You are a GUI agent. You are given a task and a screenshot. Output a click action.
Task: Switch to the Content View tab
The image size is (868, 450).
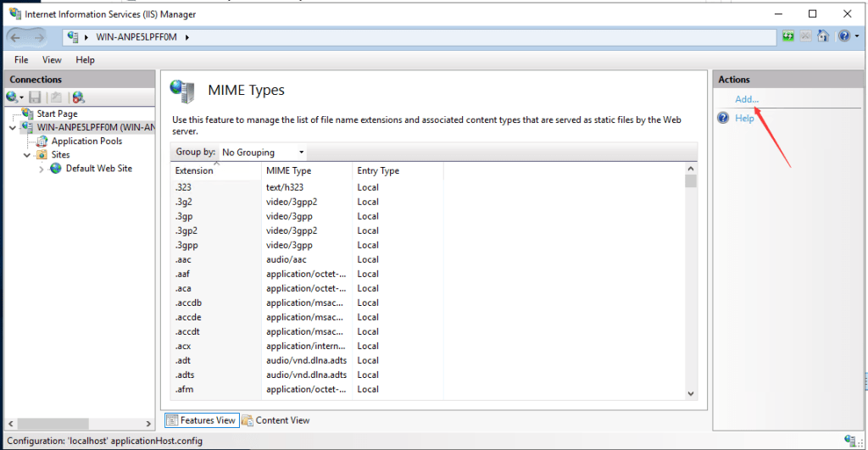(275, 420)
